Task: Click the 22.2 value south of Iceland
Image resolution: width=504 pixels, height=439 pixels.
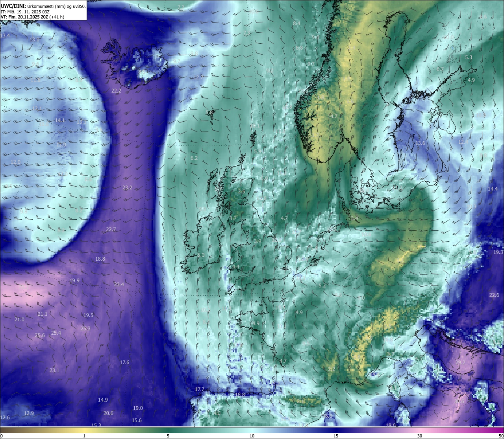Action: (x=116, y=91)
